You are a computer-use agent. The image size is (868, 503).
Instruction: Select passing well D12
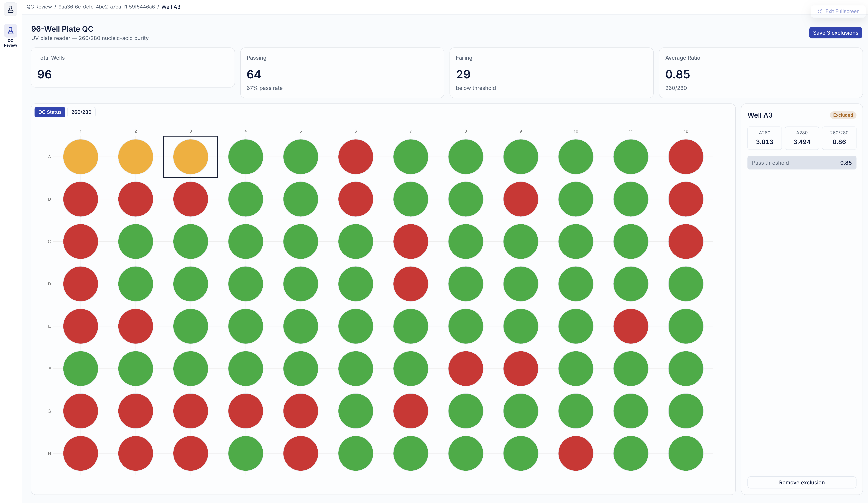(686, 284)
